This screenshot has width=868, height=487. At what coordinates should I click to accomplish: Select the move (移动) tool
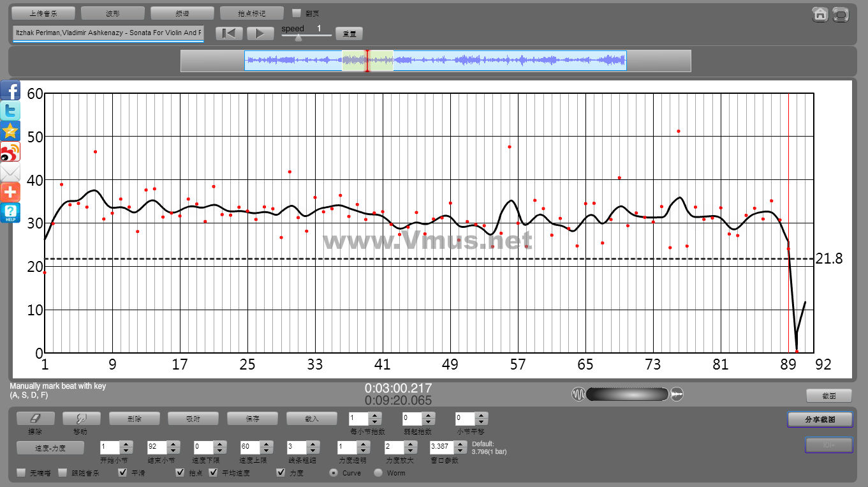(x=81, y=419)
